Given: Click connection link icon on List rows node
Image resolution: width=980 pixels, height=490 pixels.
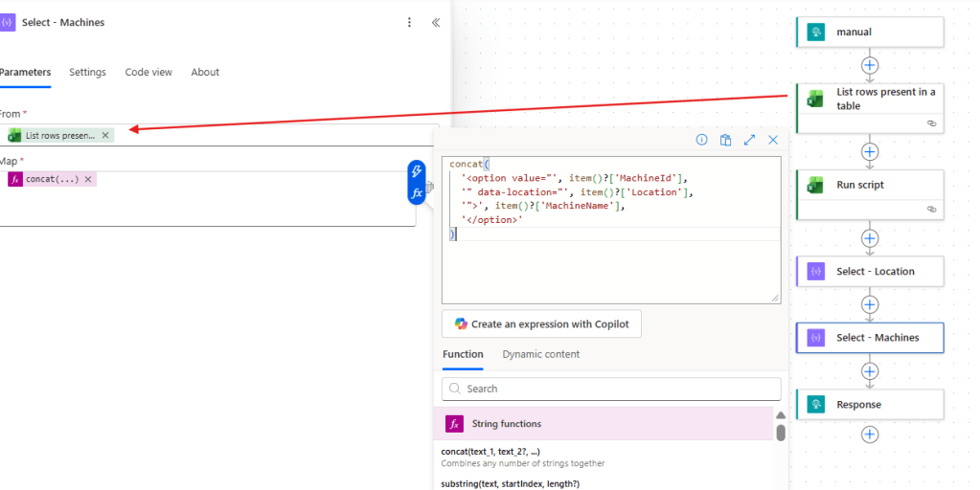Looking at the screenshot, I should pyautogui.click(x=931, y=123).
